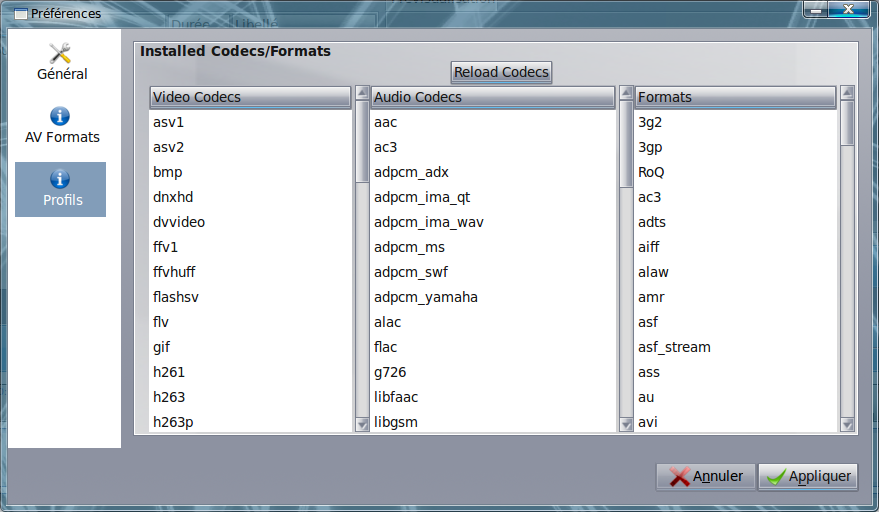This screenshot has height=512, width=879.
Task: Select adpcm_ima_qt audio codec
Action: pyautogui.click(x=493, y=197)
